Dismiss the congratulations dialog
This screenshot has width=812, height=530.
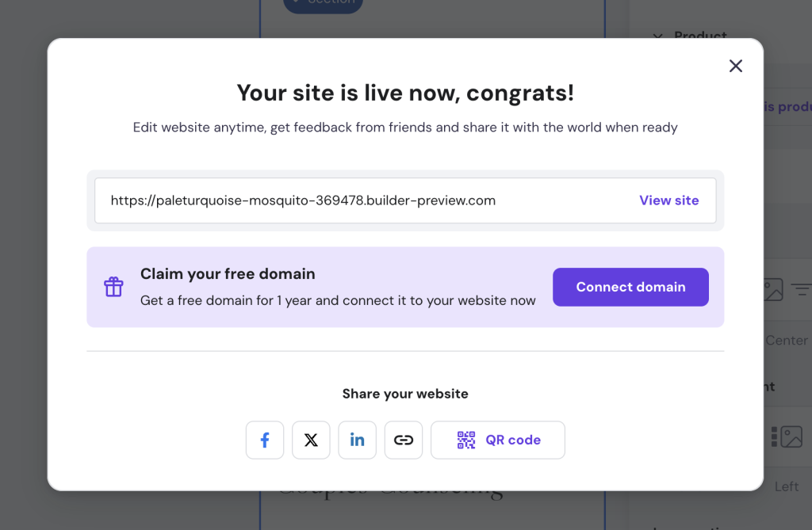point(735,66)
